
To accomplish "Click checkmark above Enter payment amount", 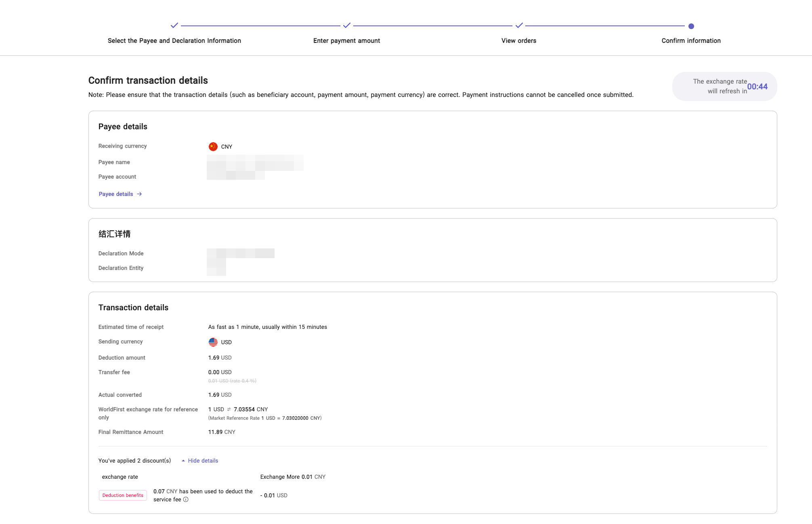I will [346, 25].
